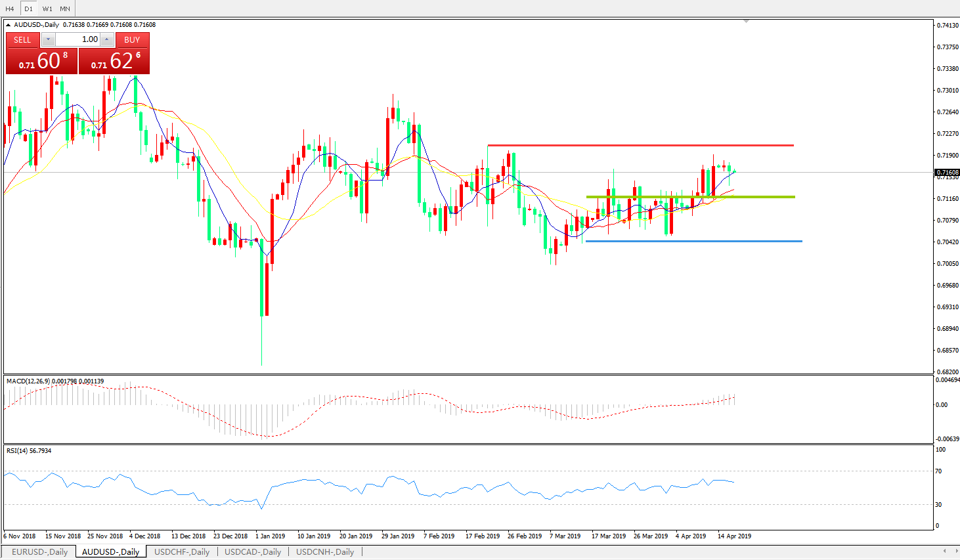Switch to the MN monthly timeframe
The image size is (960, 560).
pos(65,9)
